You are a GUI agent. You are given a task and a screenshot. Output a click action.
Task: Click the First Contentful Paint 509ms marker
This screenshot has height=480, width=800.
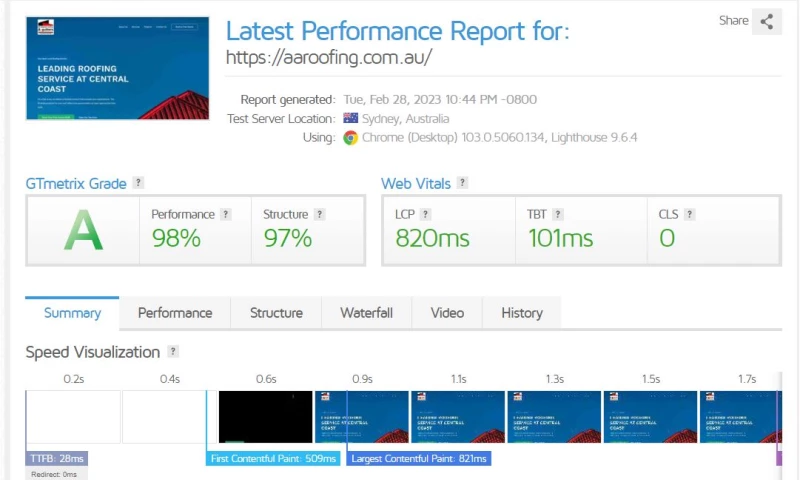point(275,459)
